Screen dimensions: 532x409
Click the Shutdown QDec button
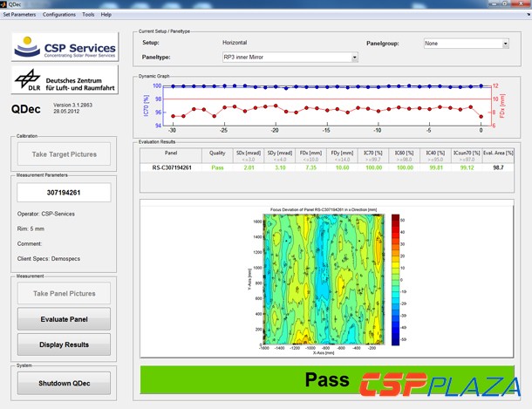(x=65, y=383)
